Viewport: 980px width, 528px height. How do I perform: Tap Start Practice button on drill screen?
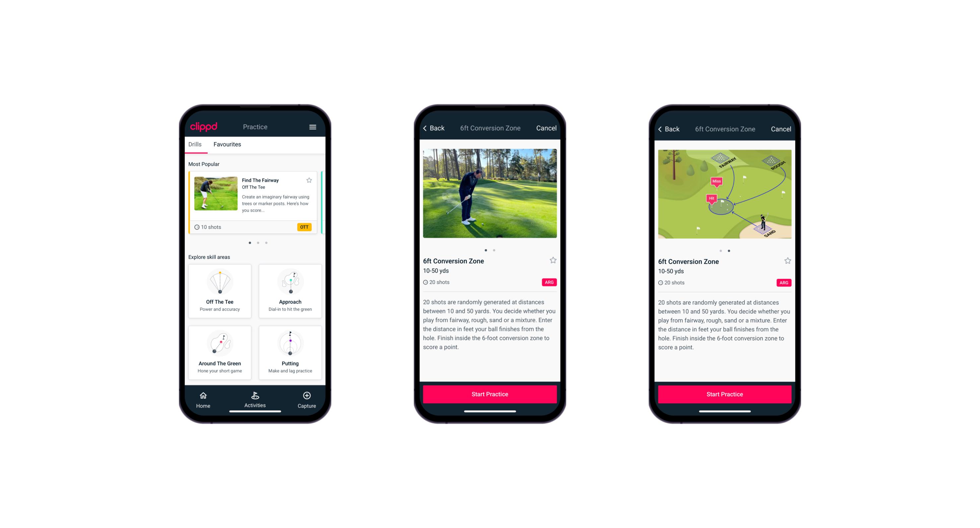coord(490,394)
